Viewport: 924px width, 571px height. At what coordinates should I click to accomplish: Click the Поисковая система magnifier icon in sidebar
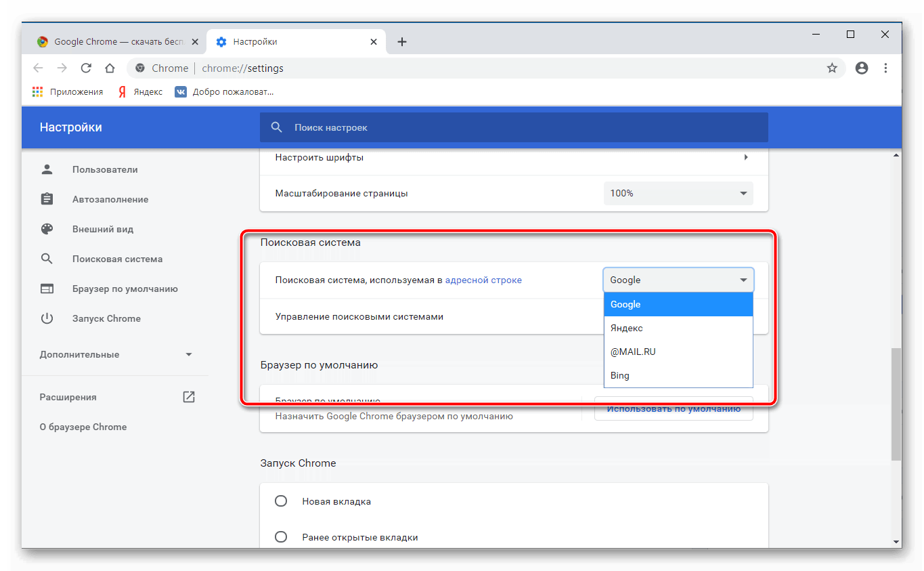(47, 259)
